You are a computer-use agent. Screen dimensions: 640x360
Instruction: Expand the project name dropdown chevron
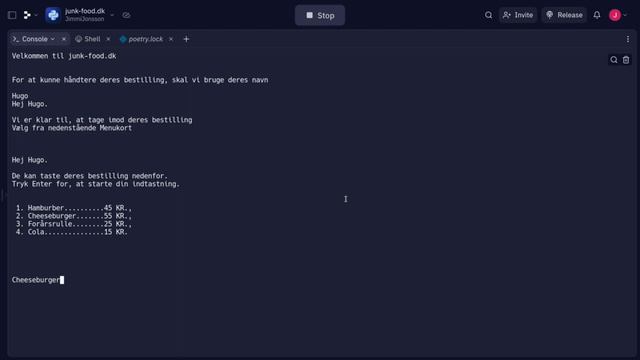pos(112,15)
